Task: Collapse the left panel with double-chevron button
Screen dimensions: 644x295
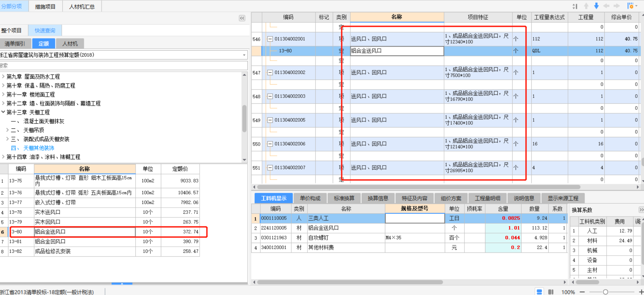Action: coord(242,18)
